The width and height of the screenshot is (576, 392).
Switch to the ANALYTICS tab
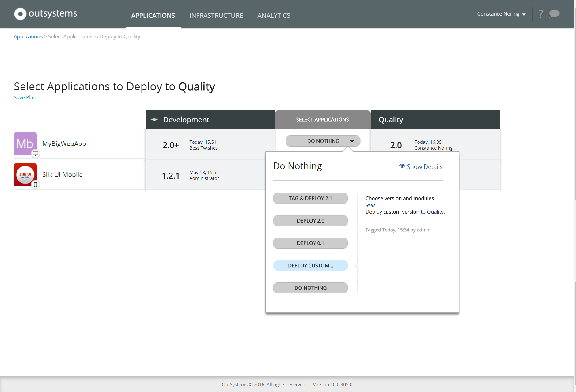coord(274,15)
